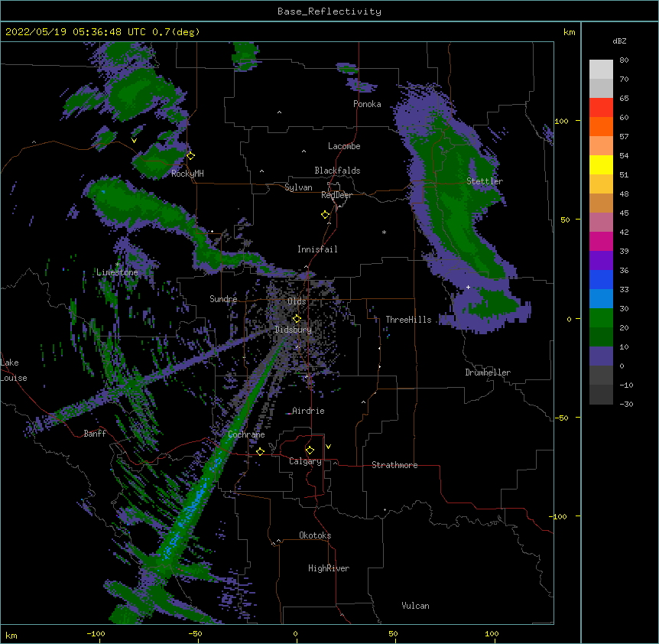Click the white cross marker near Drumheller echo
This screenshot has height=644, width=659.
[x=468, y=287]
